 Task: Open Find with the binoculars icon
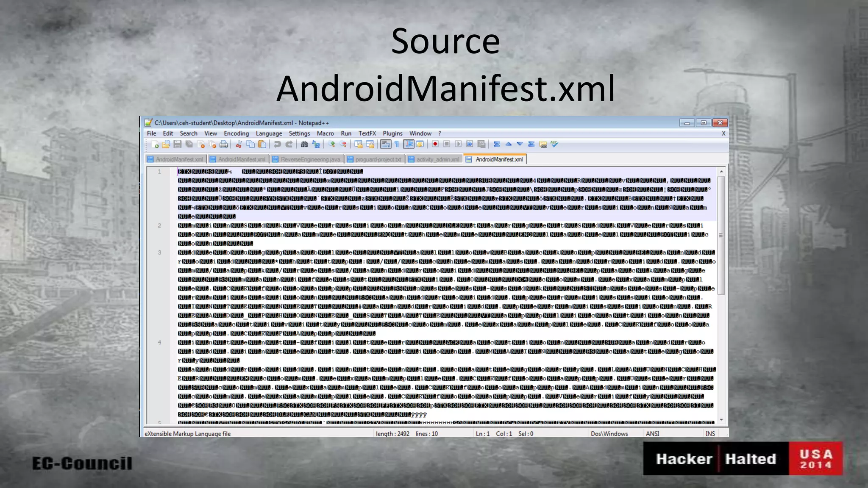pos(304,144)
